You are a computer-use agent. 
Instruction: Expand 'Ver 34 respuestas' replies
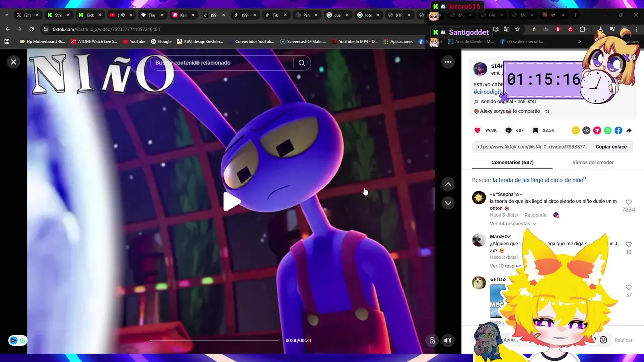[513, 224]
